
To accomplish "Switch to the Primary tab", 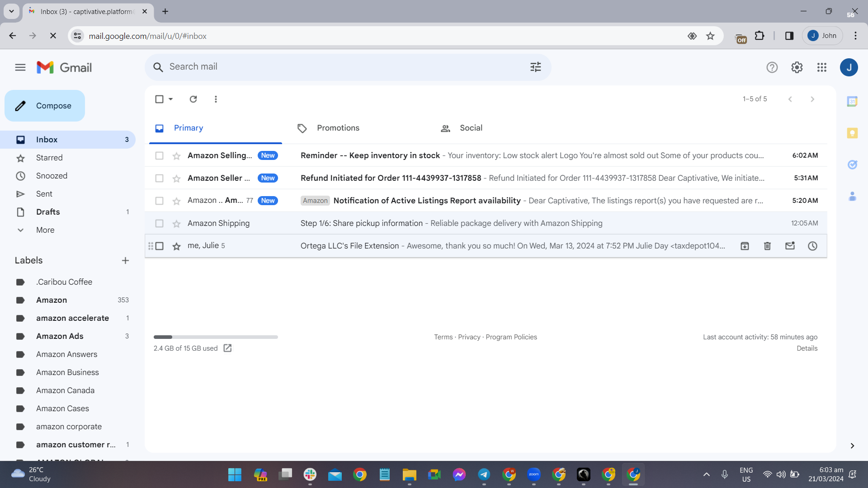I will (x=216, y=128).
